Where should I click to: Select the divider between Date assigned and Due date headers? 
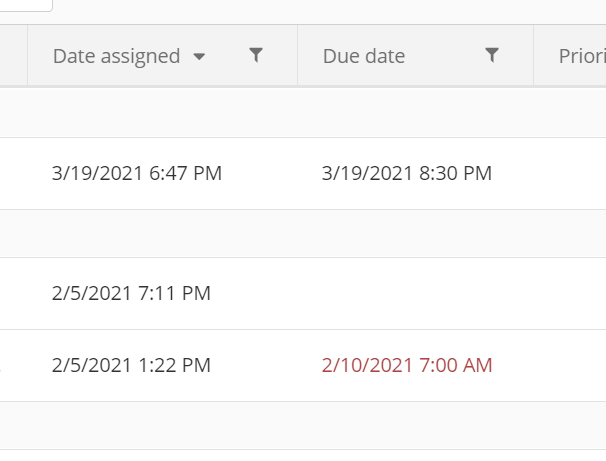298,55
